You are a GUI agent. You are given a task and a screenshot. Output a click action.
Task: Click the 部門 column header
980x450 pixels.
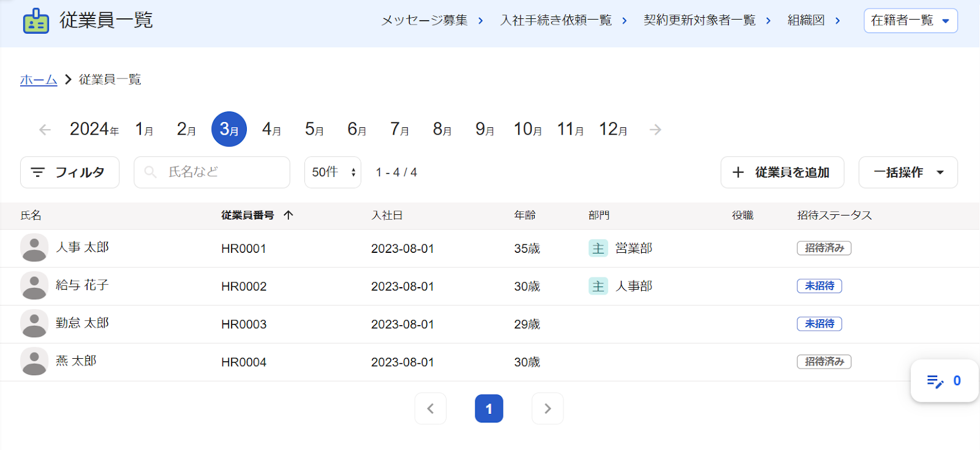click(x=599, y=215)
